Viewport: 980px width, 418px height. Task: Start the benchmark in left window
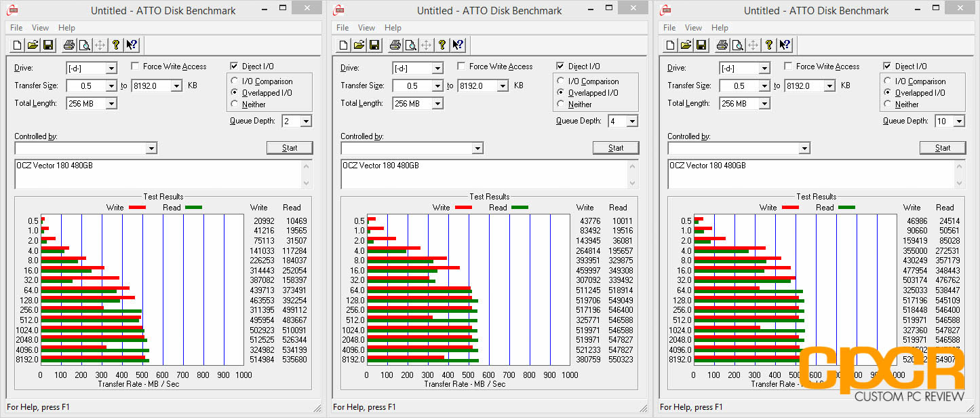click(x=290, y=148)
